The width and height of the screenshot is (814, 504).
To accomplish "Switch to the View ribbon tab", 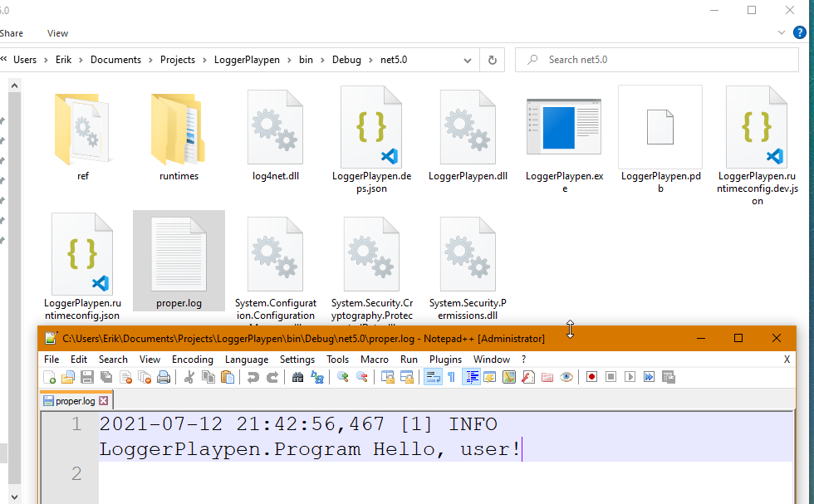I will pos(57,33).
